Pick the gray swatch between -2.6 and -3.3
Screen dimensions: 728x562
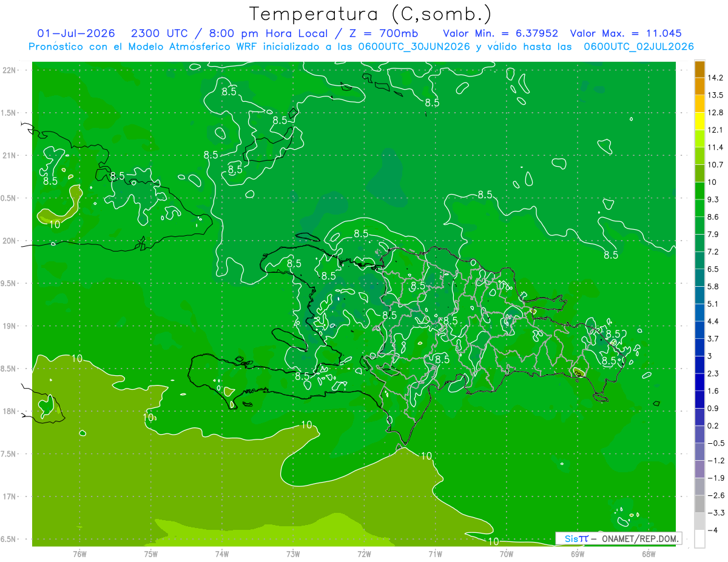point(699,504)
